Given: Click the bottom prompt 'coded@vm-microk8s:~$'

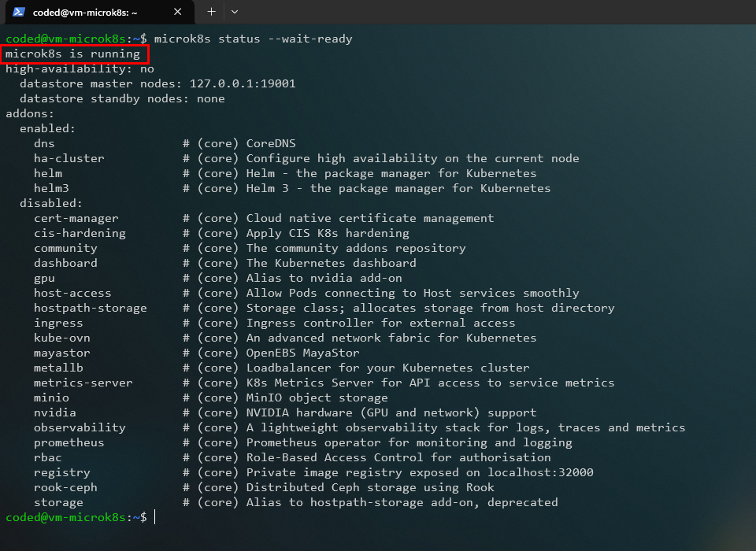Looking at the screenshot, I should [x=76, y=517].
